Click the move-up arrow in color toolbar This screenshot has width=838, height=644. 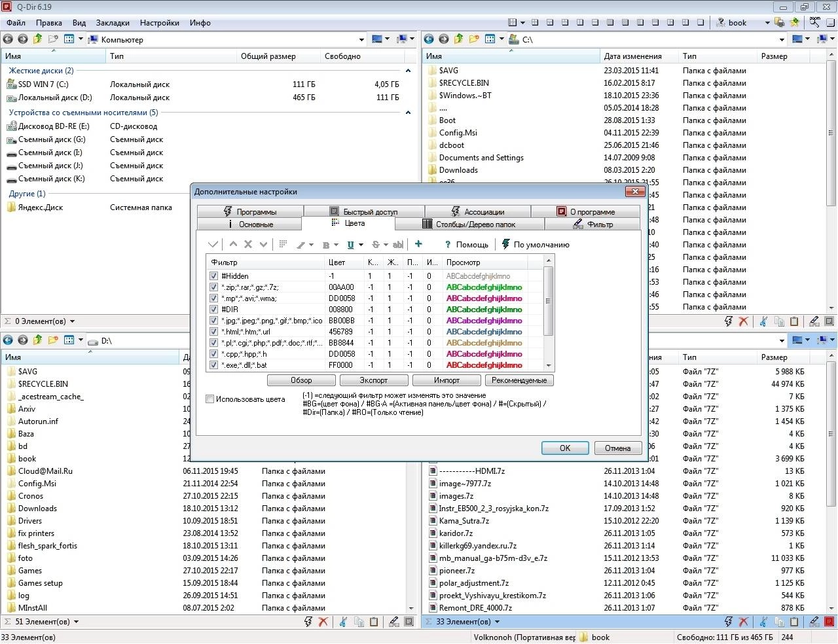click(233, 244)
